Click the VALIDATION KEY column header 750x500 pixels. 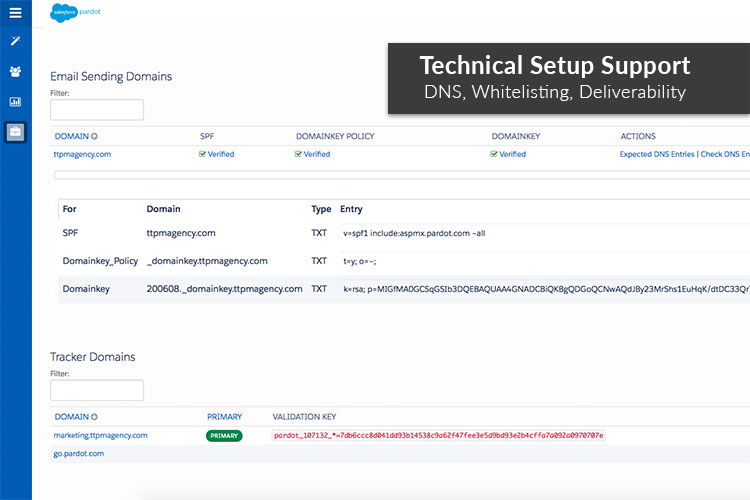[x=304, y=417]
